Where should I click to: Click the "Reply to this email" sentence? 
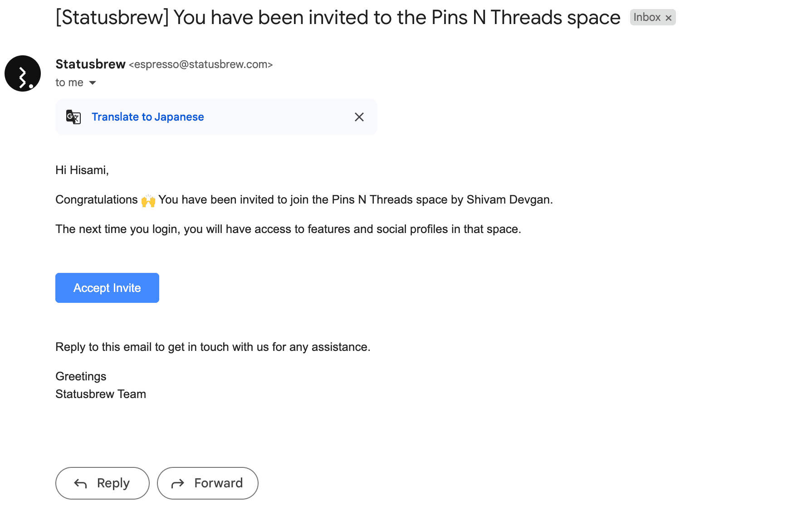(213, 347)
